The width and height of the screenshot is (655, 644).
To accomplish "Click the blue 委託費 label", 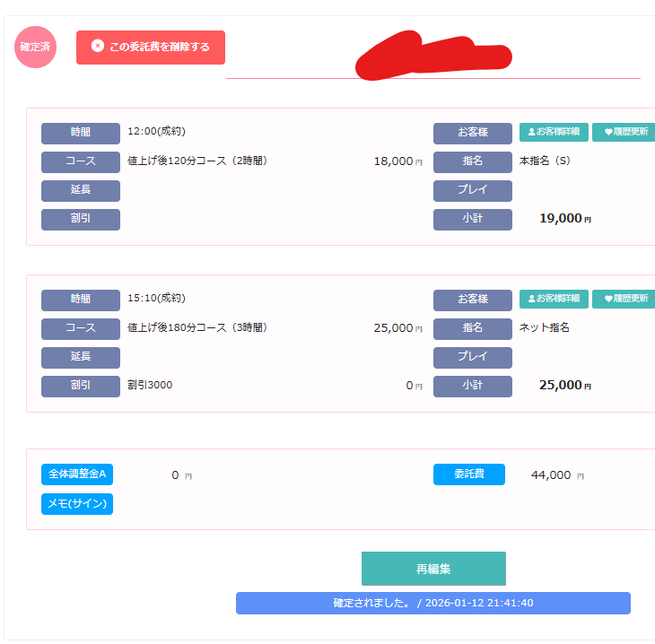I will pyautogui.click(x=468, y=474).
